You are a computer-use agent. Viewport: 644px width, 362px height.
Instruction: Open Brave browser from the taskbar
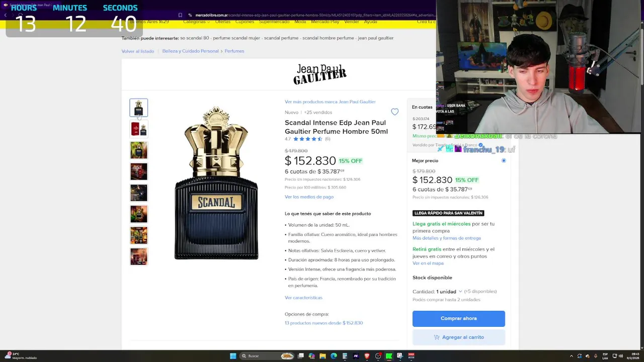tap(367, 356)
